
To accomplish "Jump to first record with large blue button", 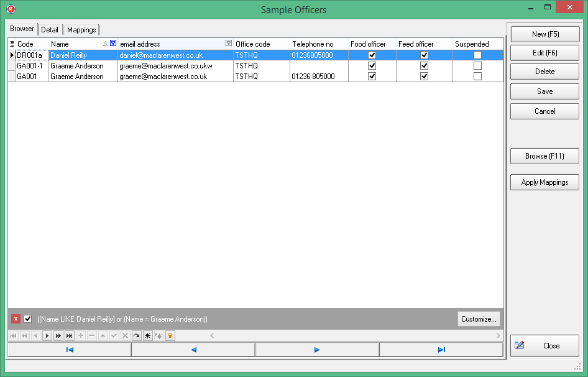I will (x=70, y=350).
